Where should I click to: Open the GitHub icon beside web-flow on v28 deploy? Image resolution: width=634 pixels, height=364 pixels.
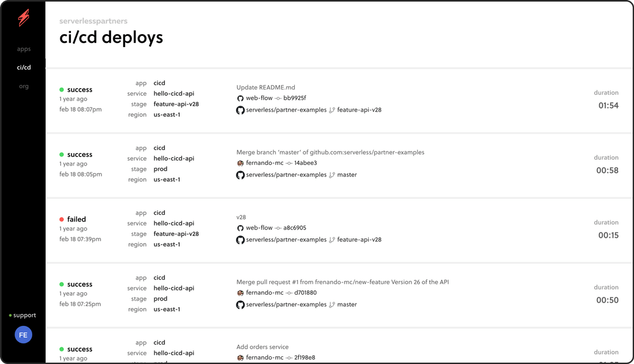tap(240, 227)
